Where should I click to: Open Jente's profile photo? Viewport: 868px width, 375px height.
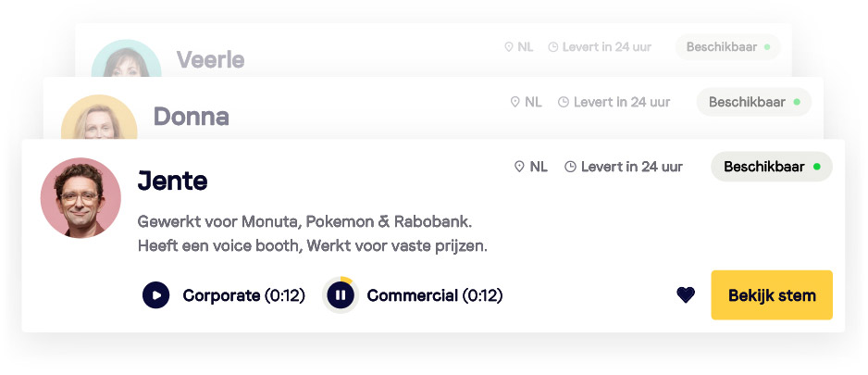pyautogui.click(x=81, y=197)
